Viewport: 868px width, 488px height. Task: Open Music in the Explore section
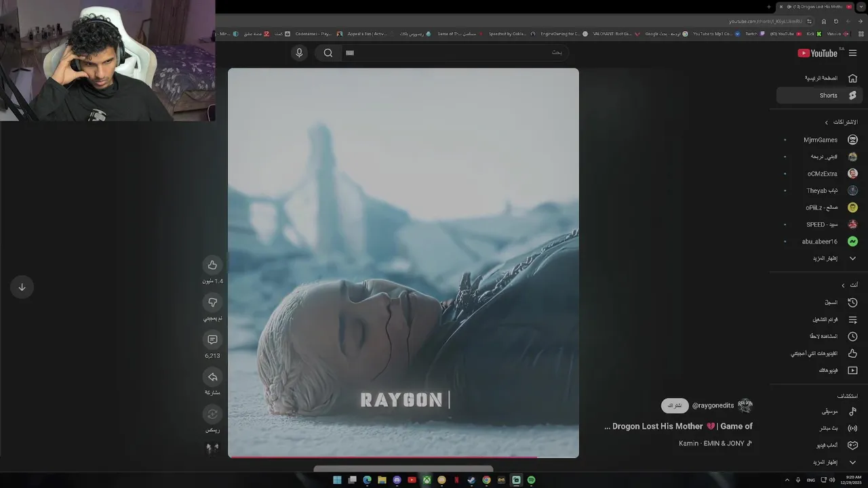point(820,411)
